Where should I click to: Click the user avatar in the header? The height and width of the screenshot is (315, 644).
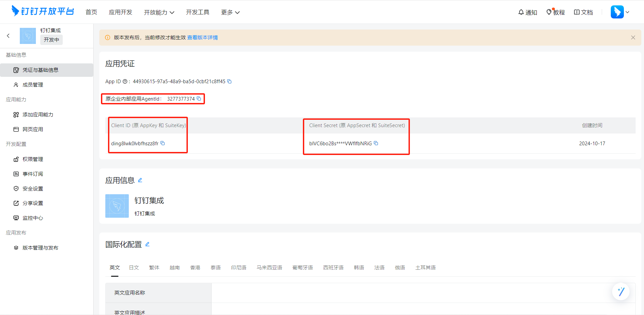(x=617, y=12)
